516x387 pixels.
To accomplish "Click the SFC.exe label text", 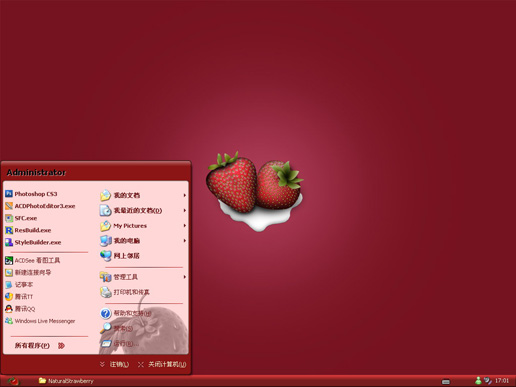I will 26,218.
